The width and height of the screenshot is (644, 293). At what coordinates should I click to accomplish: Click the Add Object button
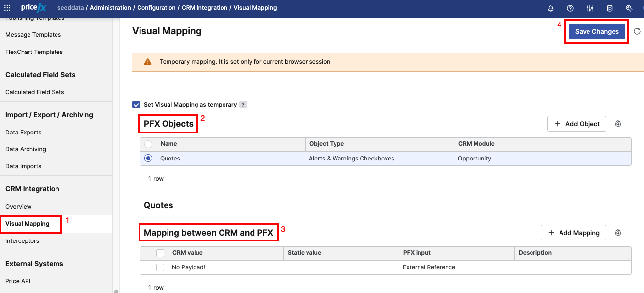(x=577, y=124)
